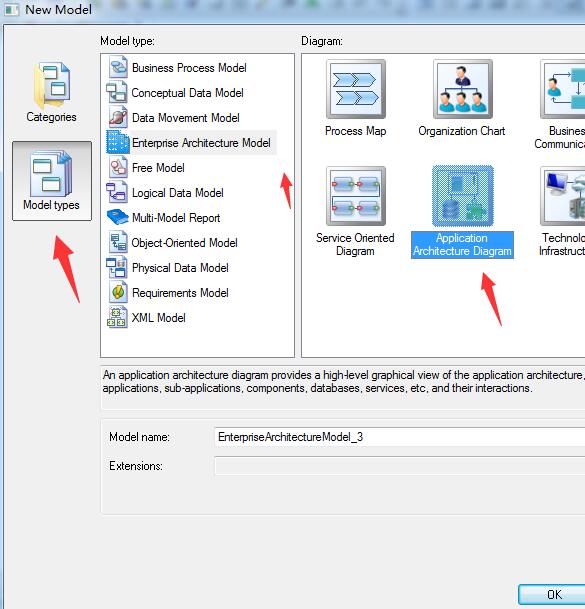Choose the Service Oriented Diagram thumbnail

point(356,196)
